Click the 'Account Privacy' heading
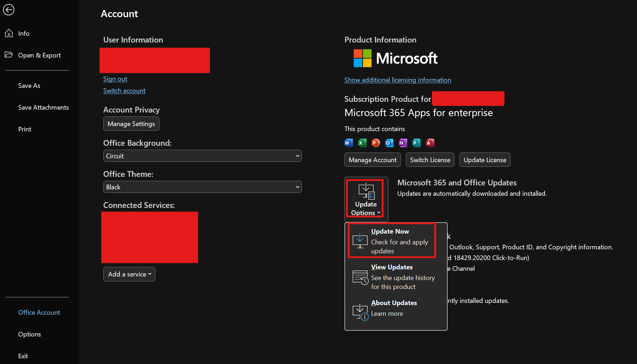Viewport: 637px width, 364px height. click(x=131, y=110)
